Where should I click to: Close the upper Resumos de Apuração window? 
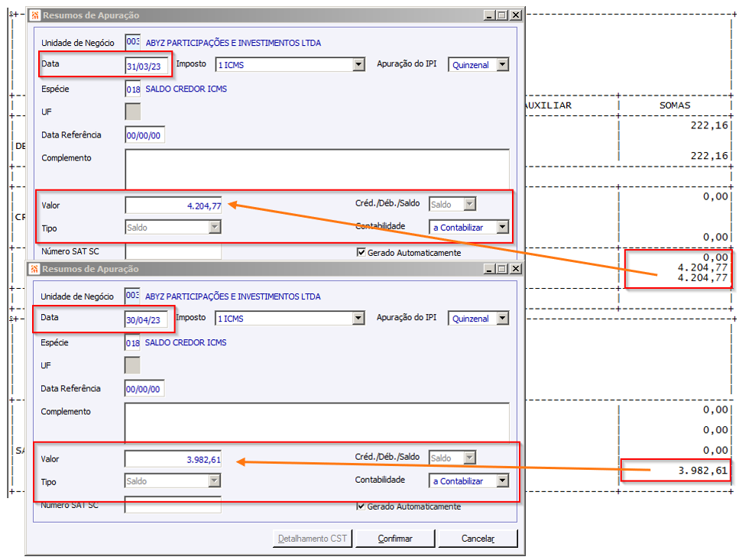[516, 15]
